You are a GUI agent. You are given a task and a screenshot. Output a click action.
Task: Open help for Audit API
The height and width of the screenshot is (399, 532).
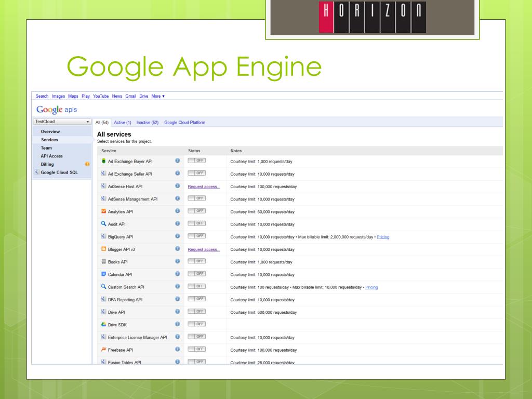[178, 223]
